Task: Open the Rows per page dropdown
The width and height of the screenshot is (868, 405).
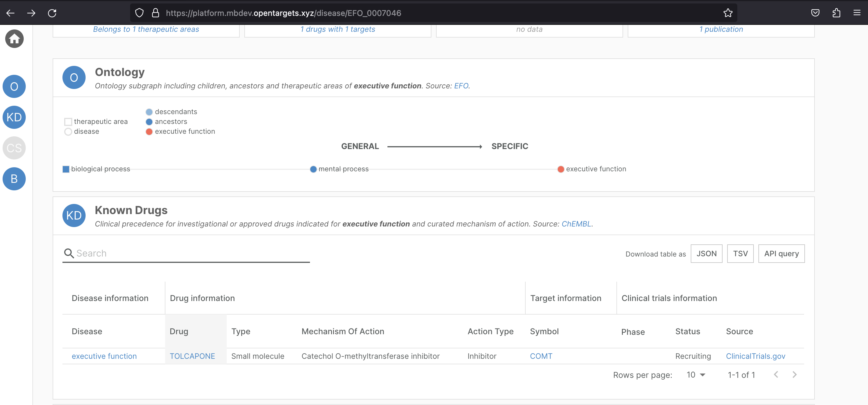Action: pyautogui.click(x=695, y=374)
